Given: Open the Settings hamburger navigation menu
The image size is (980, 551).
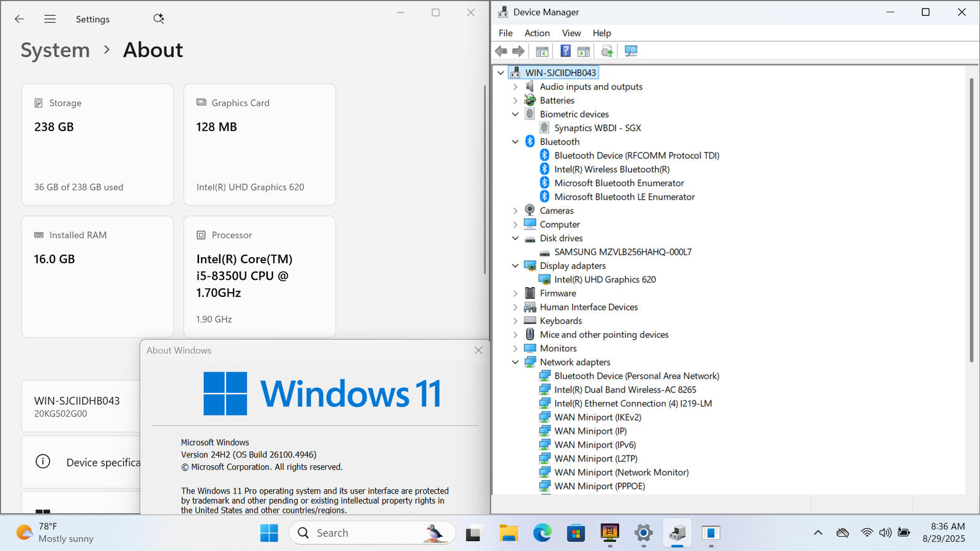Looking at the screenshot, I should pos(50,19).
